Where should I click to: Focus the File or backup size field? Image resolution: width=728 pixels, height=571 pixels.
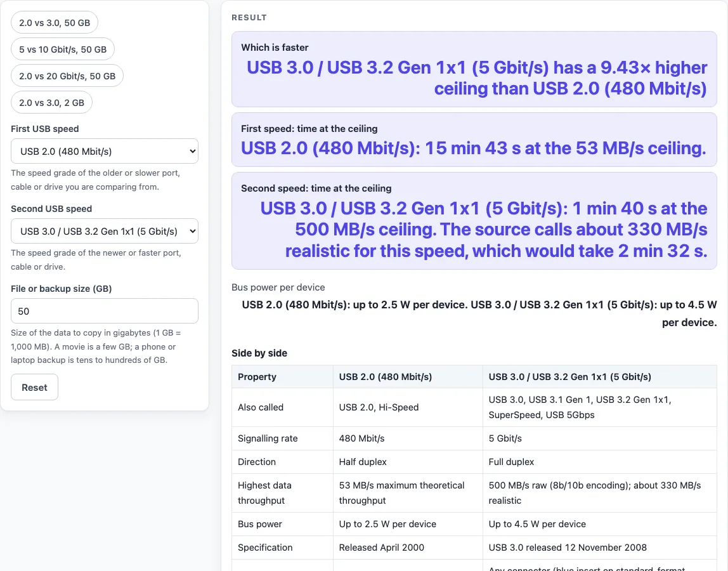[x=105, y=311]
